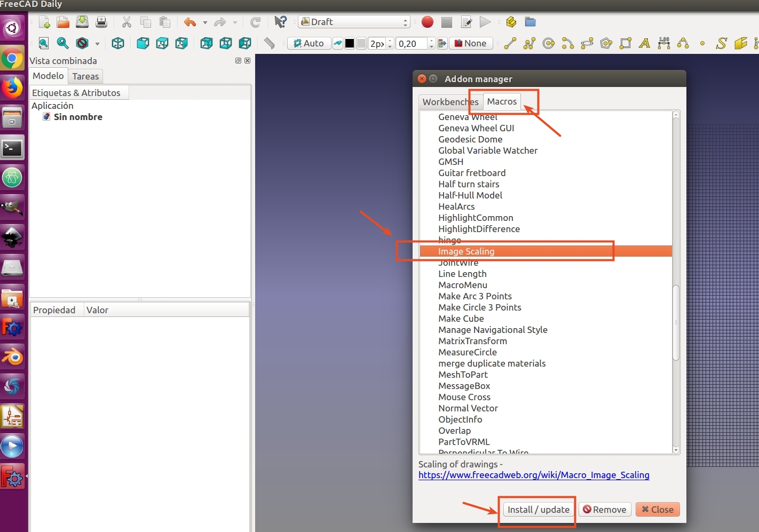Screen dimensions: 759x532
Task: Select the MeshToPart macro
Action: tap(463, 375)
